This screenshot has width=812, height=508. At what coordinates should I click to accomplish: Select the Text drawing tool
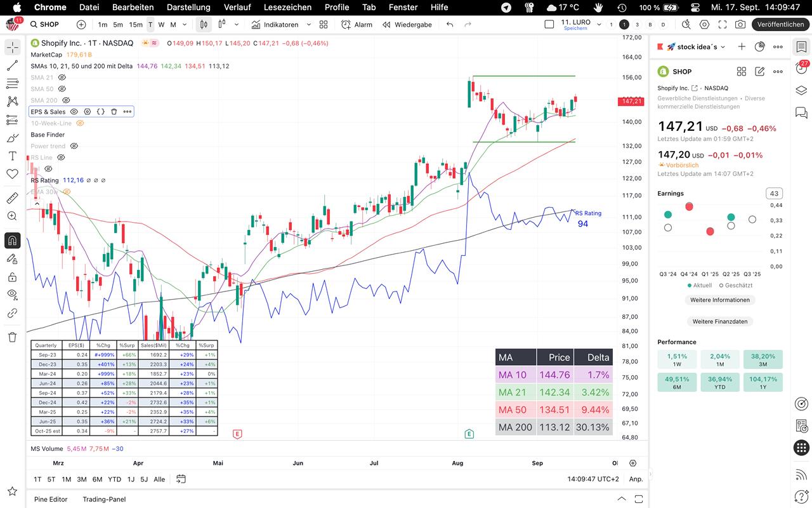pyautogui.click(x=12, y=156)
